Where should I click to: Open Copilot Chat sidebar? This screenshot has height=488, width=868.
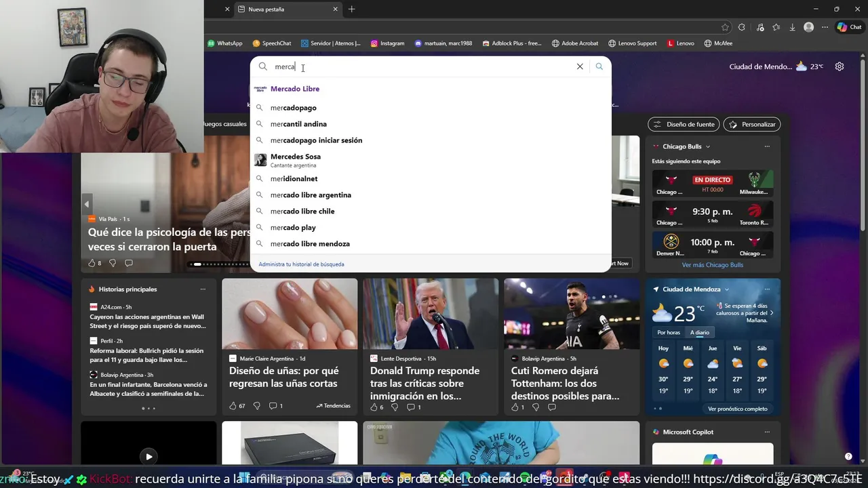coord(849,27)
